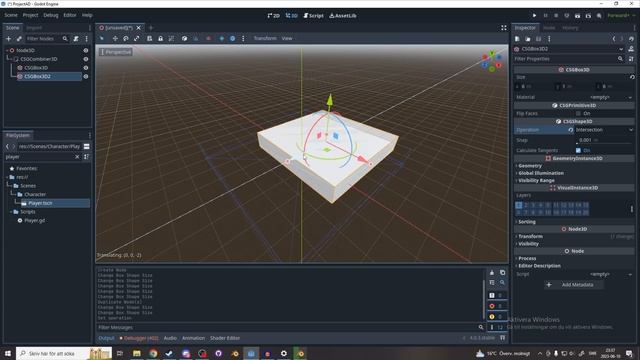
Task: Click the Operation property revert icon
Action: tap(571, 130)
